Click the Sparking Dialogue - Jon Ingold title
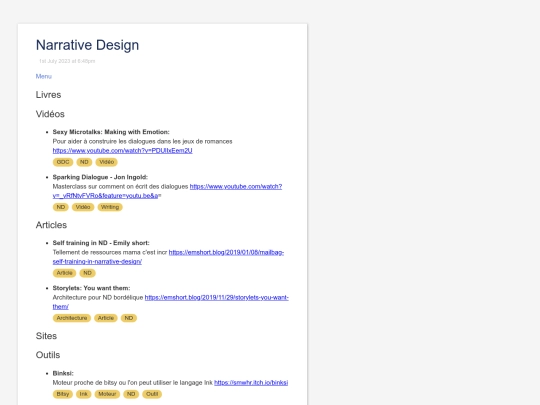 (100, 177)
